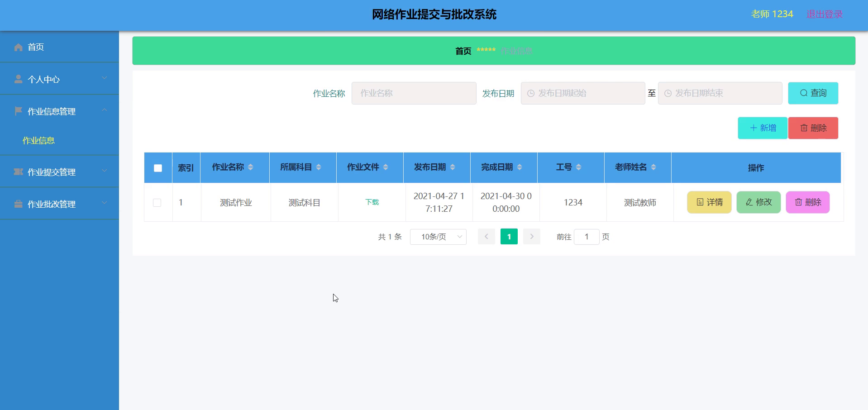Collapse the 作业信息管理 chevron
The width and height of the screenshot is (868, 410).
tap(105, 110)
